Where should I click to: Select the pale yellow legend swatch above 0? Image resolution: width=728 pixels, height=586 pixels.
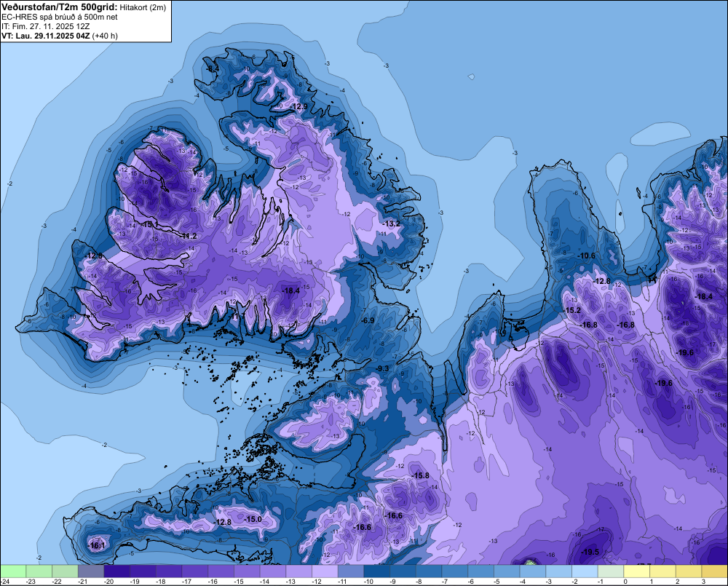point(637,571)
